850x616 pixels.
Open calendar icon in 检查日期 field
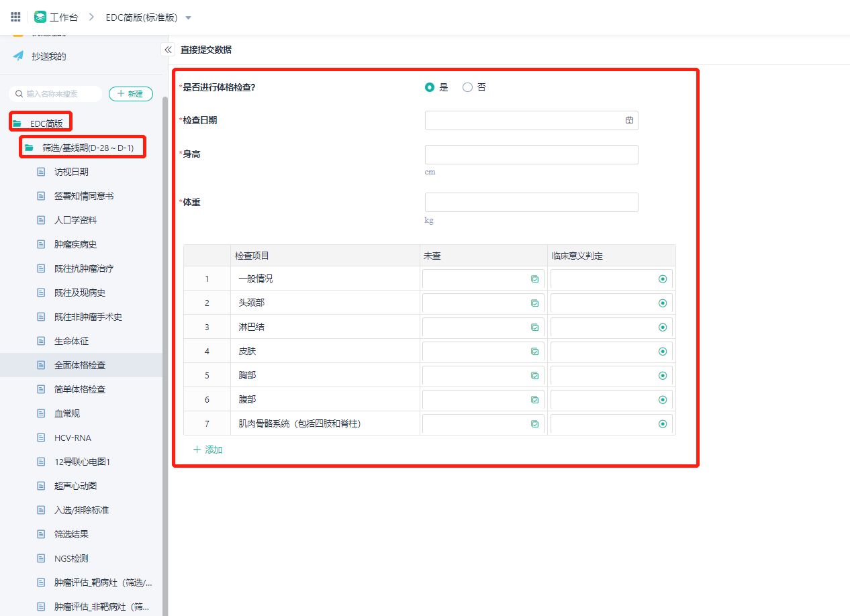629,120
